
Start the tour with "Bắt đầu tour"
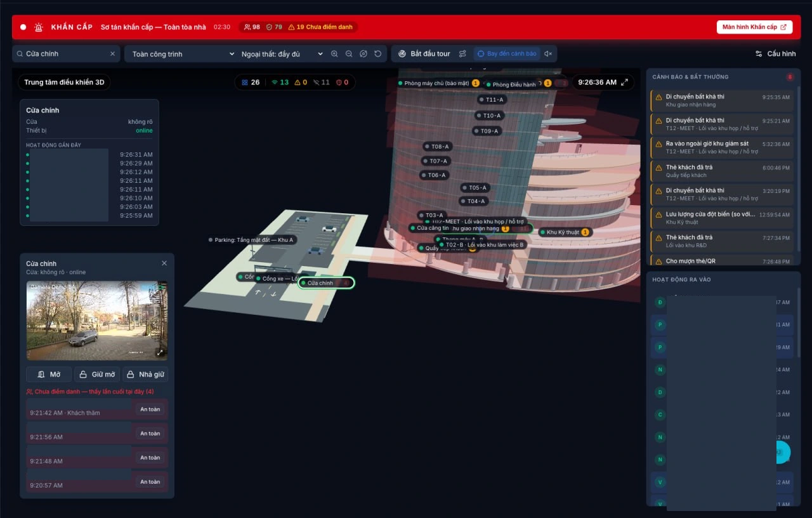click(x=424, y=54)
